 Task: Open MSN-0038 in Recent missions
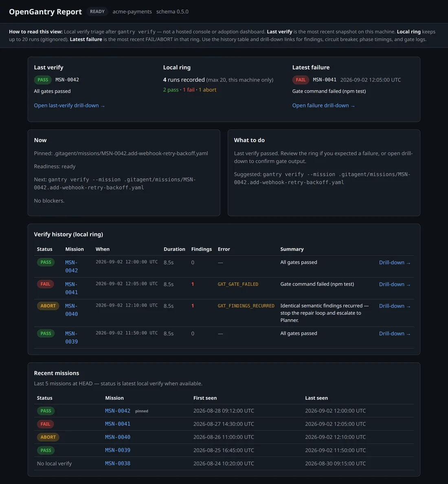coord(118,464)
